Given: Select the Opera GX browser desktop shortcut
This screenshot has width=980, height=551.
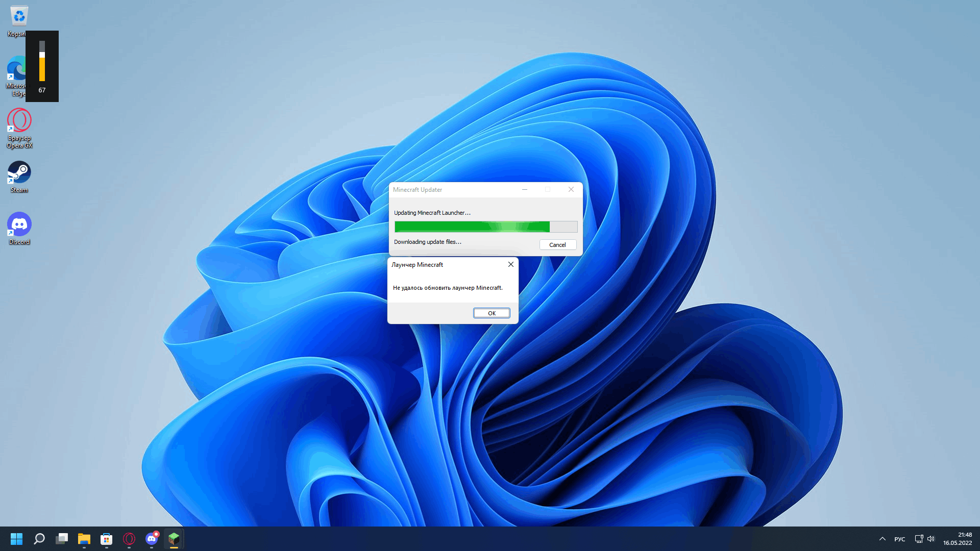Looking at the screenshot, I should [x=19, y=129].
